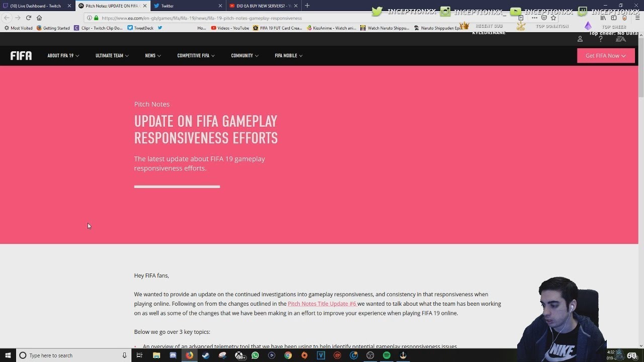
Task: Open Windows Start menu
Action: (x=8, y=355)
